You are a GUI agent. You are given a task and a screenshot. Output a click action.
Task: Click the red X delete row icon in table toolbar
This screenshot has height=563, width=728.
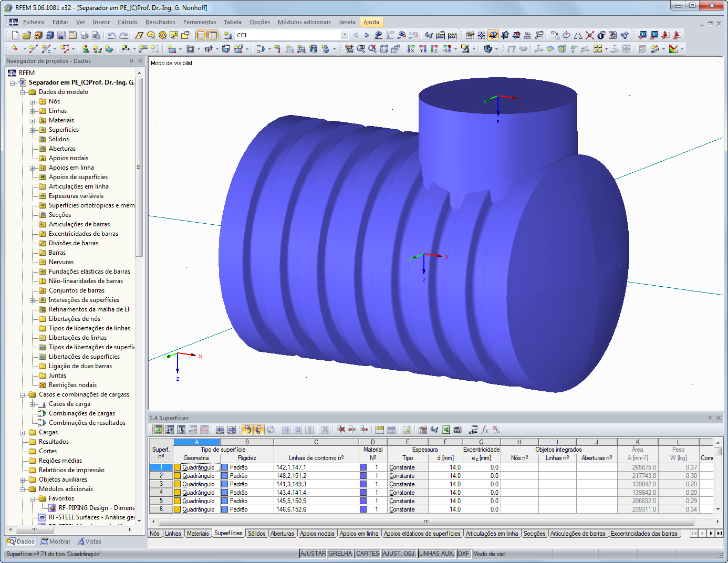coord(341,430)
